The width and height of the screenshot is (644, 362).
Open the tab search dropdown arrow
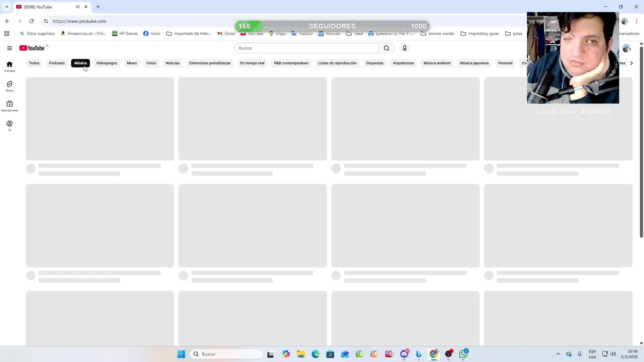(7, 7)
